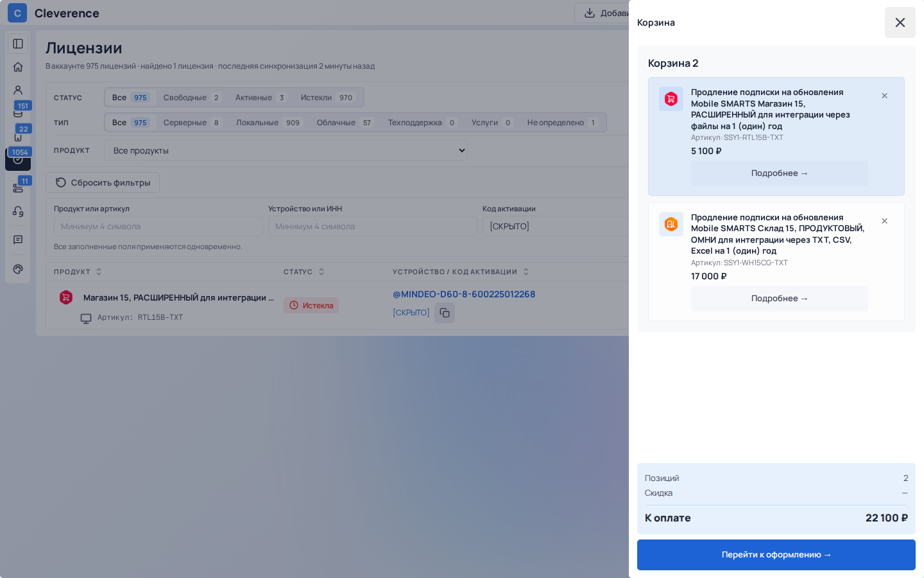924x578 pixels.
Task: Close the Корзина panel
Action: [900, 22]
